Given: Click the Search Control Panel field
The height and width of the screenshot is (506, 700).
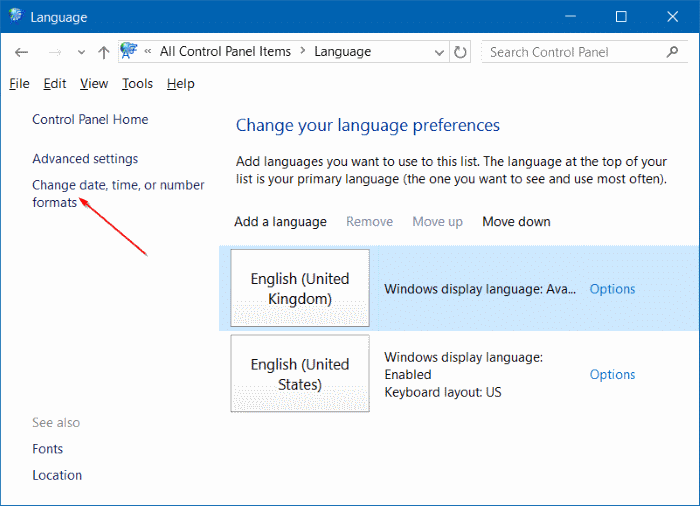Looking at the screenshot, I should (570, 52).
